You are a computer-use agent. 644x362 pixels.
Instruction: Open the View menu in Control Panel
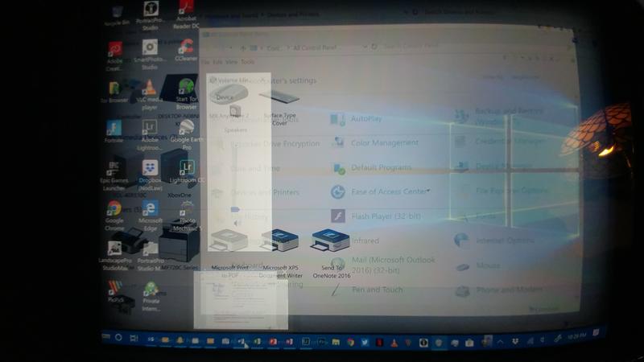point(232,62)
